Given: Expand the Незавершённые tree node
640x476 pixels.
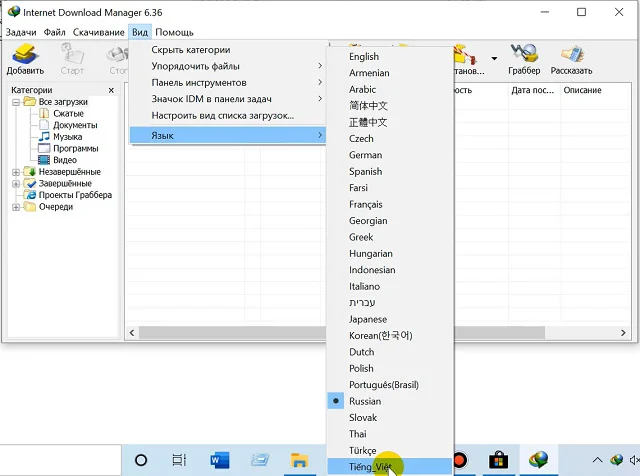Looking at the screenshot, I should pos(16,172).
